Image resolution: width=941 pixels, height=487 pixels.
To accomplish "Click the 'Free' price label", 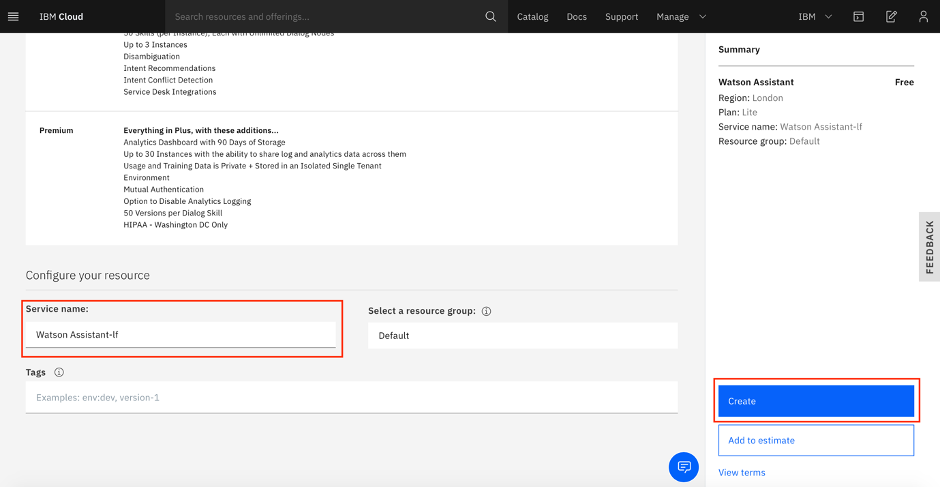I will [x=904, y=82].
